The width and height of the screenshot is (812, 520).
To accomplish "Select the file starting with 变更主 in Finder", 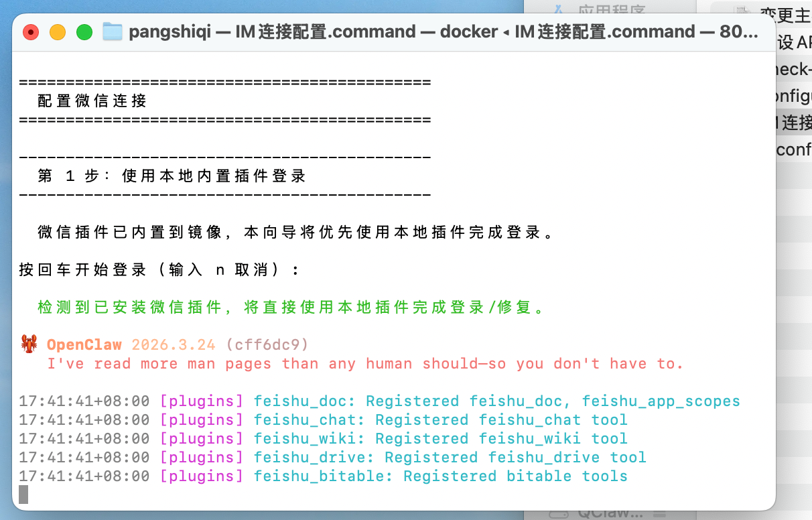I will point(785,13).
